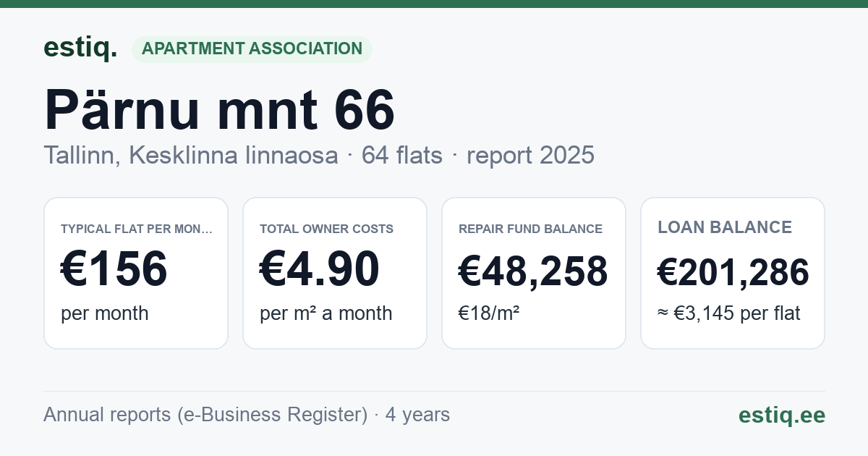868x456 pixels.
Task: Click the Tallinn, Kesklinna linnaosa subtitle text
Action: pyautogui.click(x=191, y=155)
